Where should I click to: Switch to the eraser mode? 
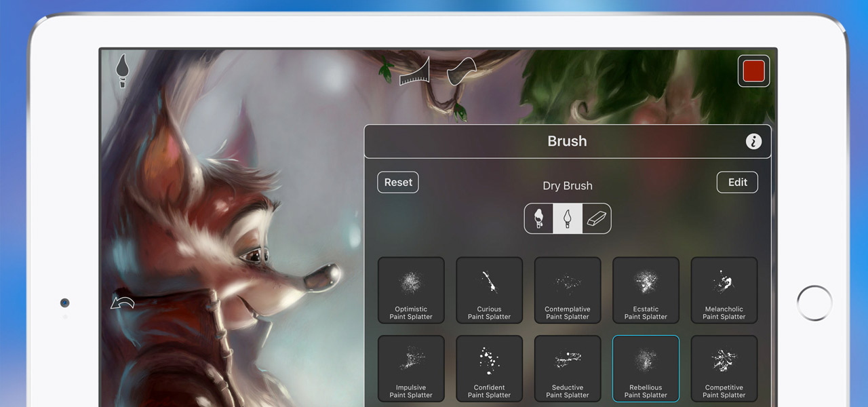pyautogui.click(x=596, y=219)
